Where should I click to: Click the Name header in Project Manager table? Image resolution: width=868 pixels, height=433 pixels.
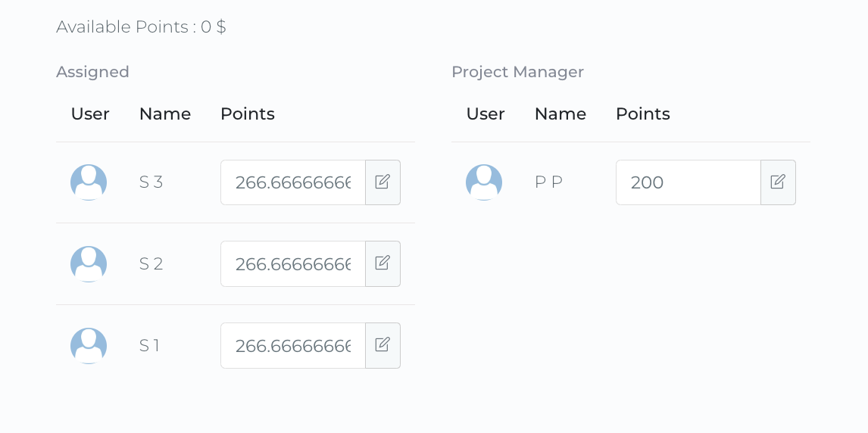coord(560,114)
